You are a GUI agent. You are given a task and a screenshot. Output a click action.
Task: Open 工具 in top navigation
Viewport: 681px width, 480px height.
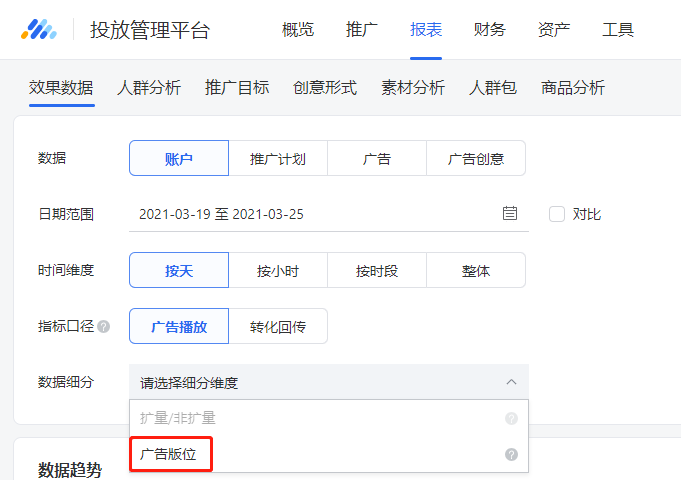coord(618,30)
